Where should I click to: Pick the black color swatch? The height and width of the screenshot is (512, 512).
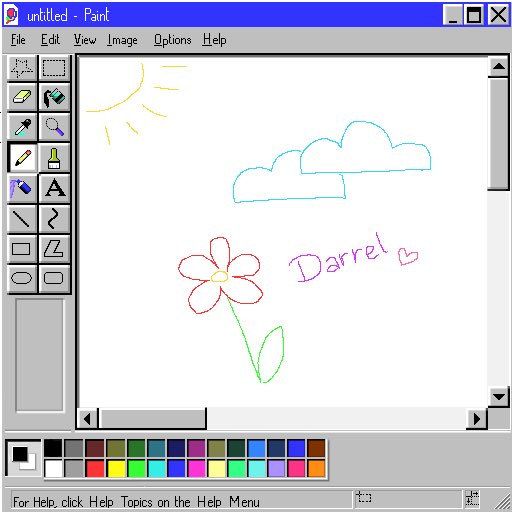53,448
